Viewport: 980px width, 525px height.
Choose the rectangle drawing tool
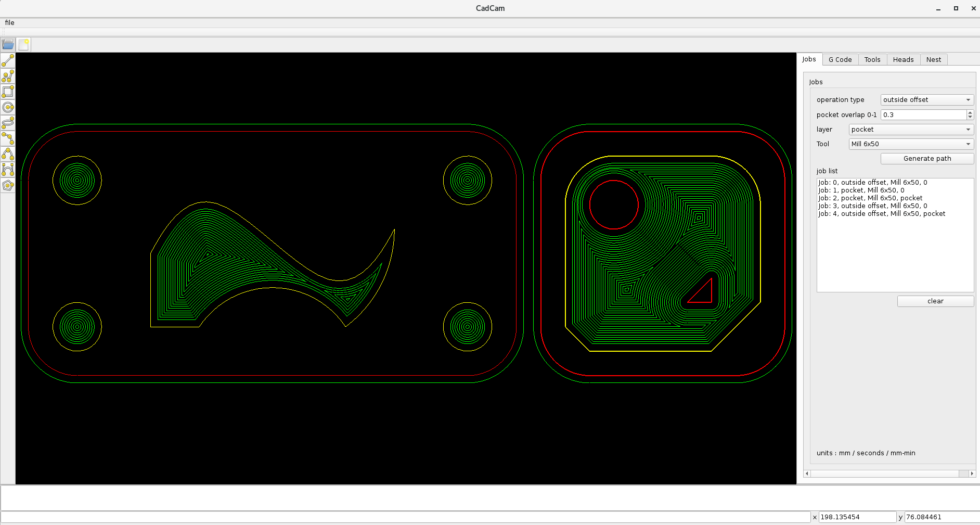click(8, 92)
